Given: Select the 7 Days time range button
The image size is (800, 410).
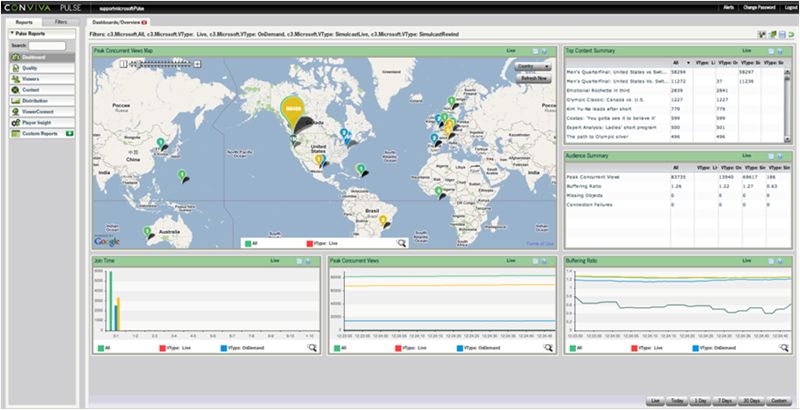Looking at the screenshot, I should pos(726,401).
